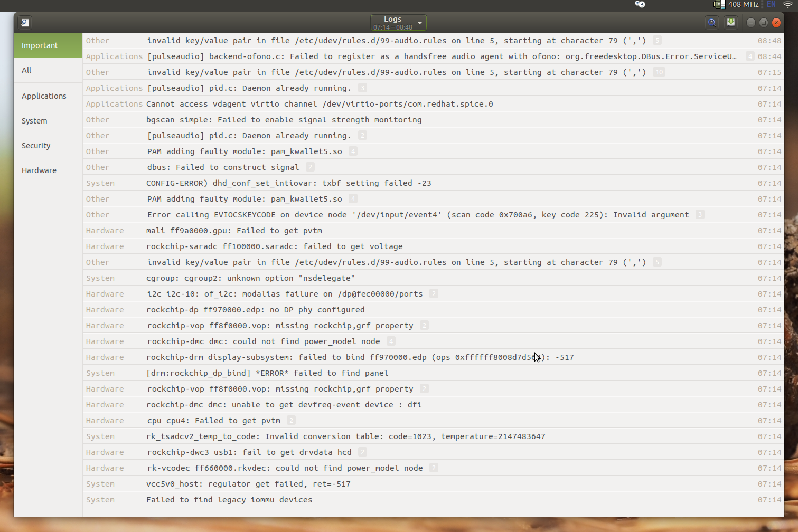Screen dimensions: 798x532
Task: Open the bgscan simple signal strength log entry
Action: tap(284, 120)
